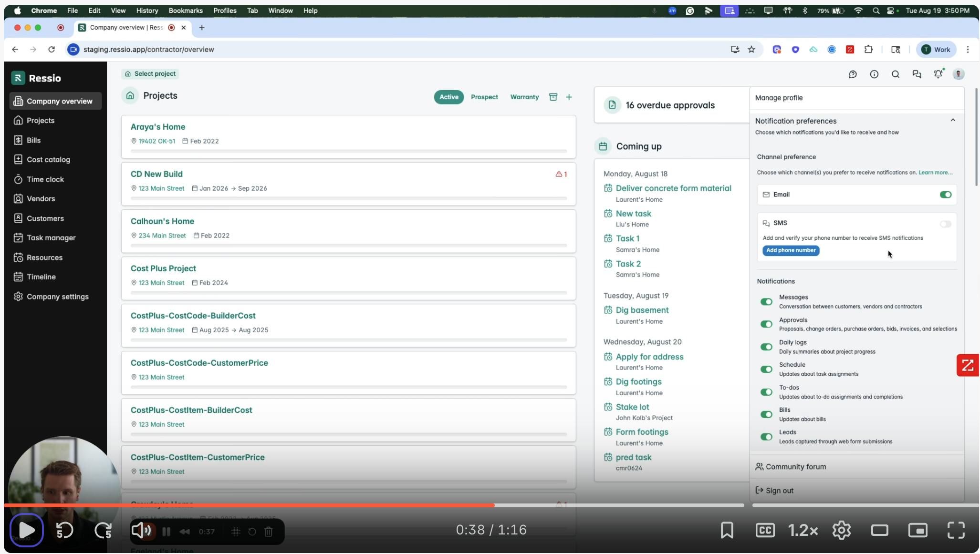Click the search magnifier icon in header
This screenshot has width=980, height=554.
point(895,74)
